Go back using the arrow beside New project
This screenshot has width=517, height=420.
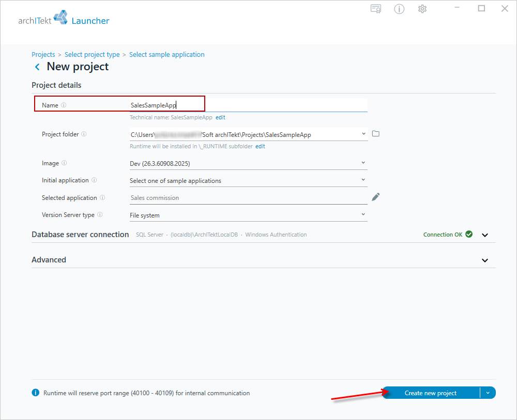tap(37, 67)
